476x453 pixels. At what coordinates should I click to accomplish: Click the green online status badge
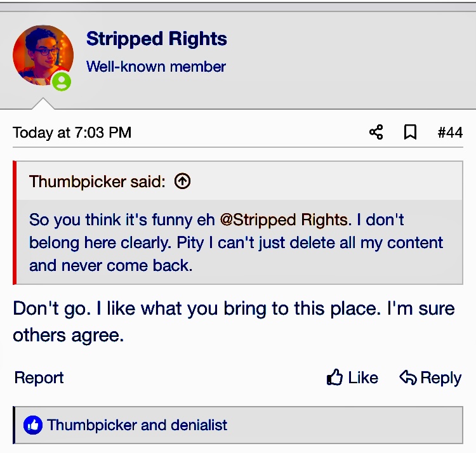pos(62,81)
